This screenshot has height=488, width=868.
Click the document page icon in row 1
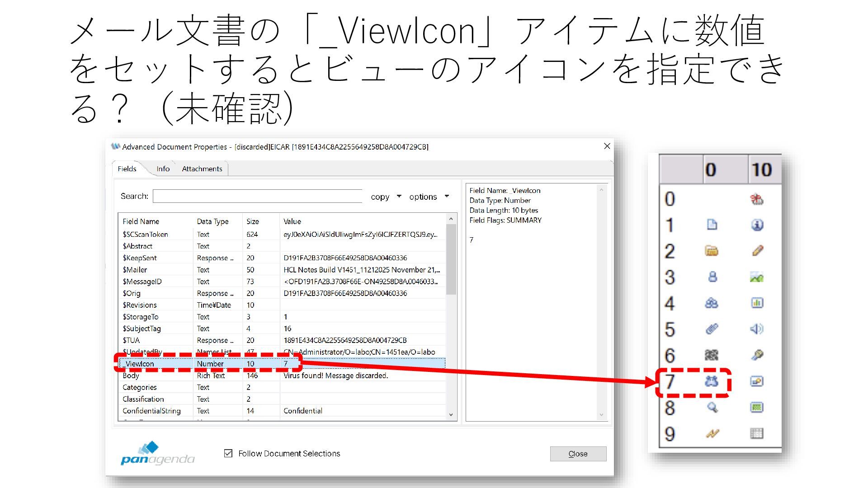712,225
